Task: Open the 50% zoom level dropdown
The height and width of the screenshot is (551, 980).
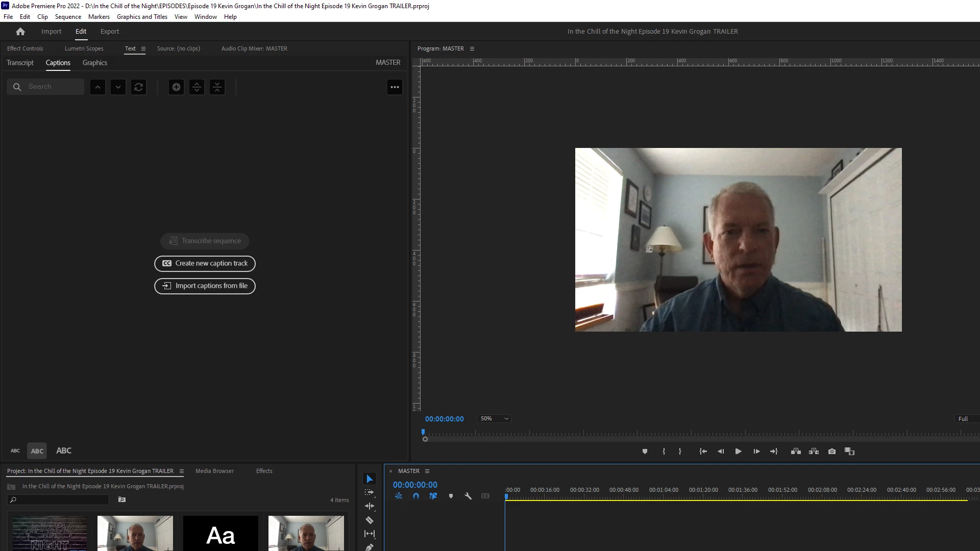Action: [494, 418]
